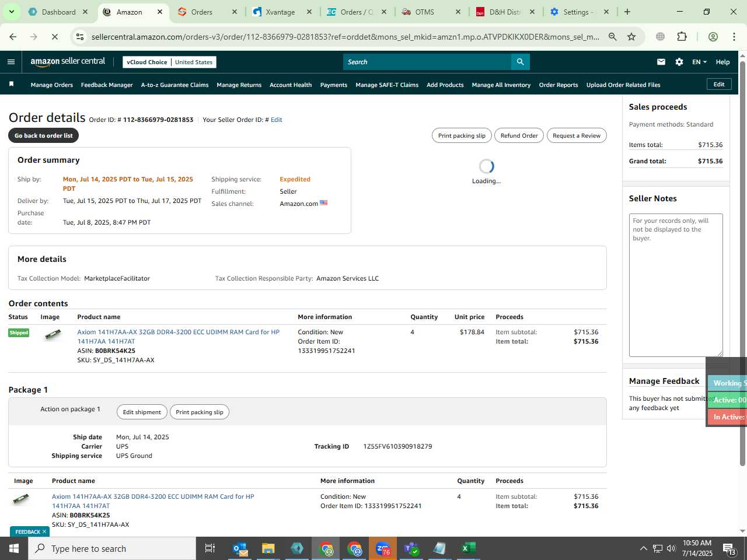Click the bookmark flag icon
Screen dimensions: 747x560
click(x=11, y=85)
